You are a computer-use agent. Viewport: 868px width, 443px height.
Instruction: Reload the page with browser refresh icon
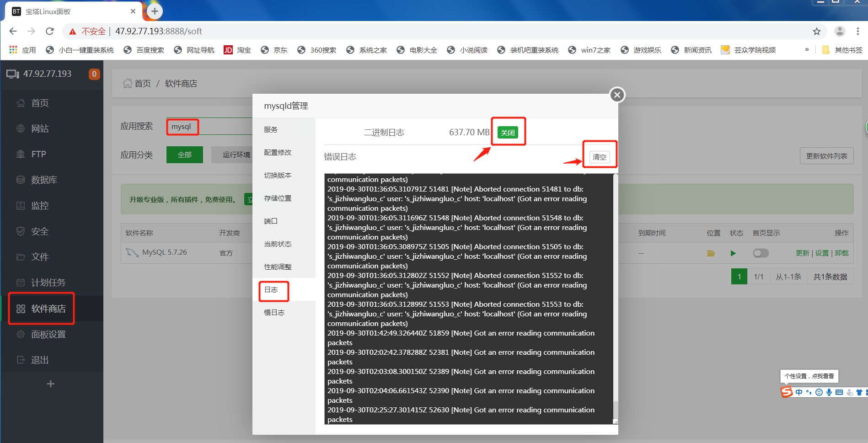50,32
